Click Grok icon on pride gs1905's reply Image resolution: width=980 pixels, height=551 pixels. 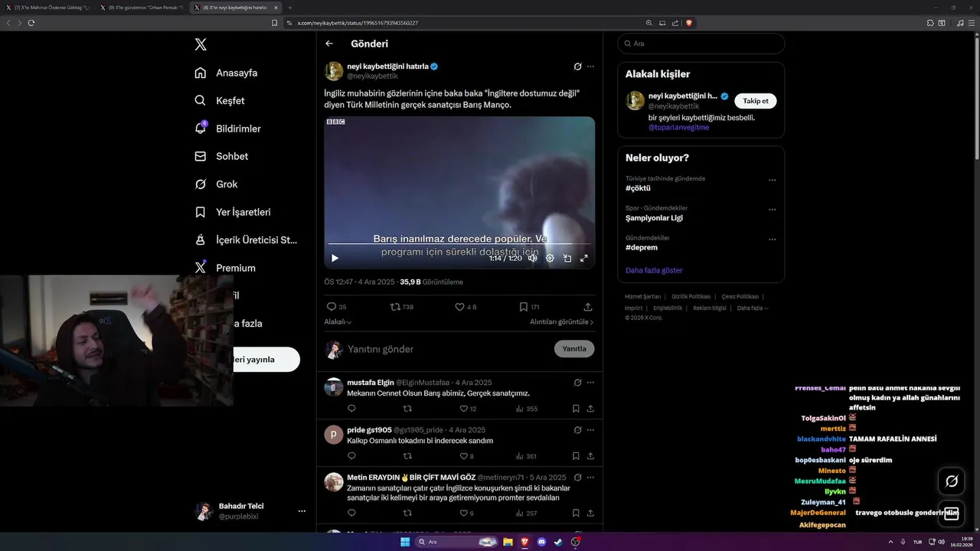click(578, 429)
